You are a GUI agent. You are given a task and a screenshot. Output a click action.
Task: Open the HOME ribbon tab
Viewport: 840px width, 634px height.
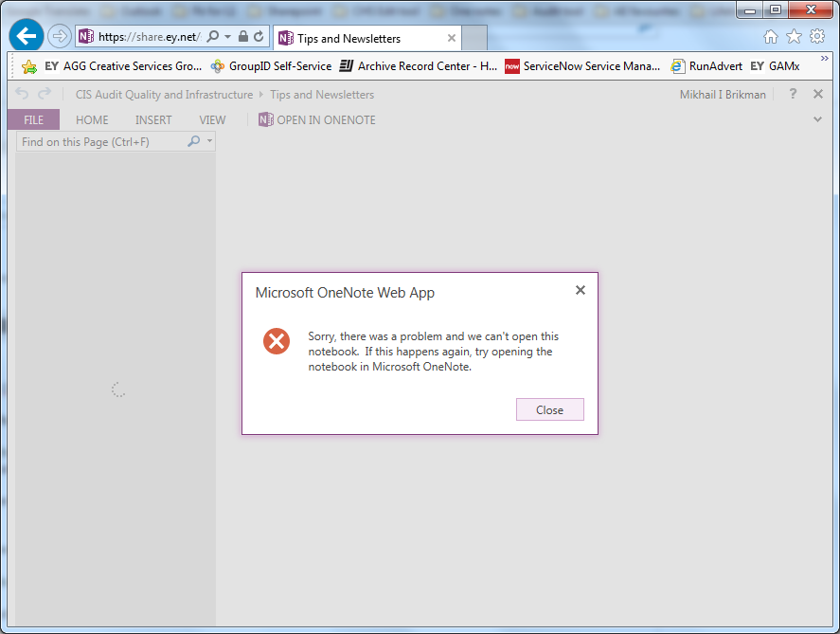(92, 120)
